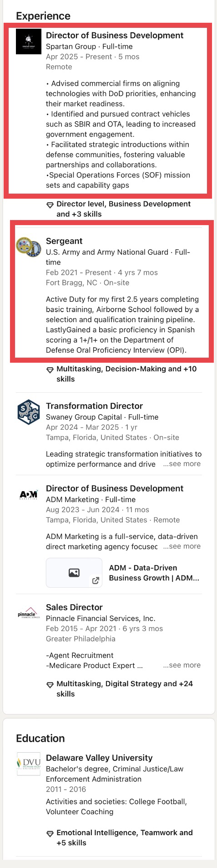This screenshot has width=217, height=868.
Task: Click diamond icon beside Director level skills
Action: (50, 205)
